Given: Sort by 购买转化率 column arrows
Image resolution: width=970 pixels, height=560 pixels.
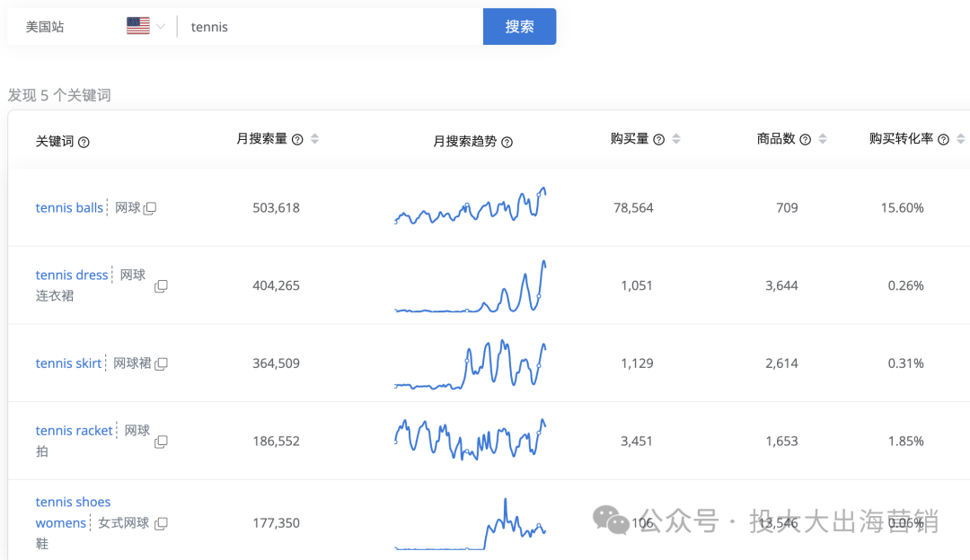Looking at the screenshot, I should (x=961, y=139).
